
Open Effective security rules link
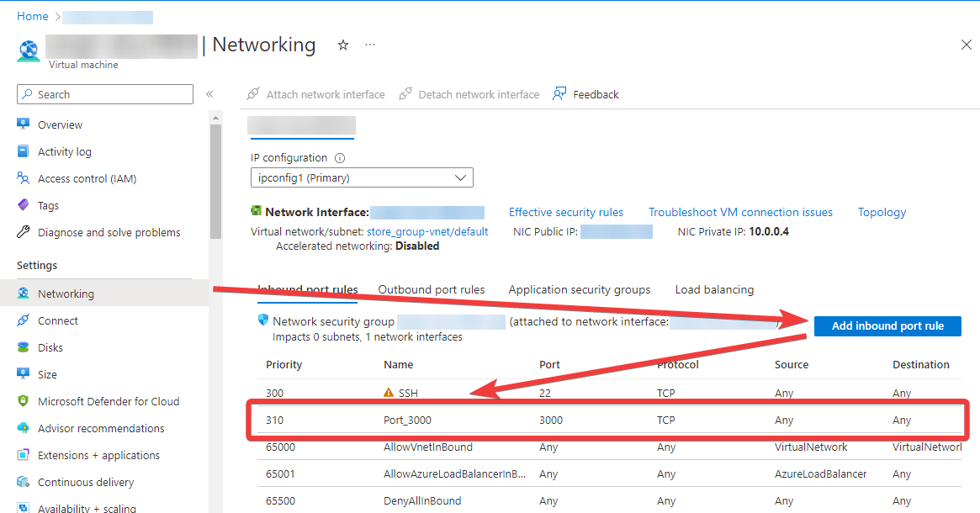tap(565, 213)
